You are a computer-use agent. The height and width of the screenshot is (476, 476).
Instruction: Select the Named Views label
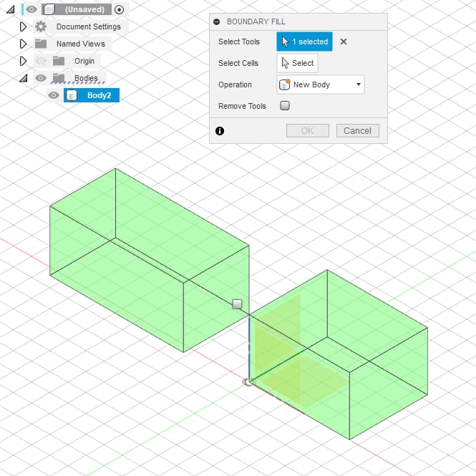click(81, 44)
